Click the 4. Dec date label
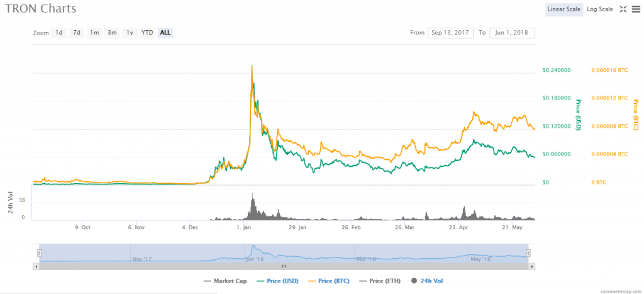Viewport: 644px width, 294px height. click(x=190, y=227)
